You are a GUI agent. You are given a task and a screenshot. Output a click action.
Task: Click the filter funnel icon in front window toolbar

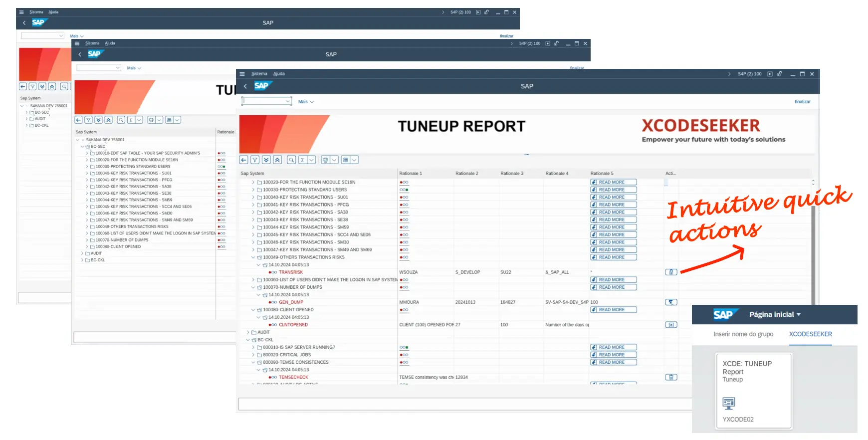click(x=255, y=160)
